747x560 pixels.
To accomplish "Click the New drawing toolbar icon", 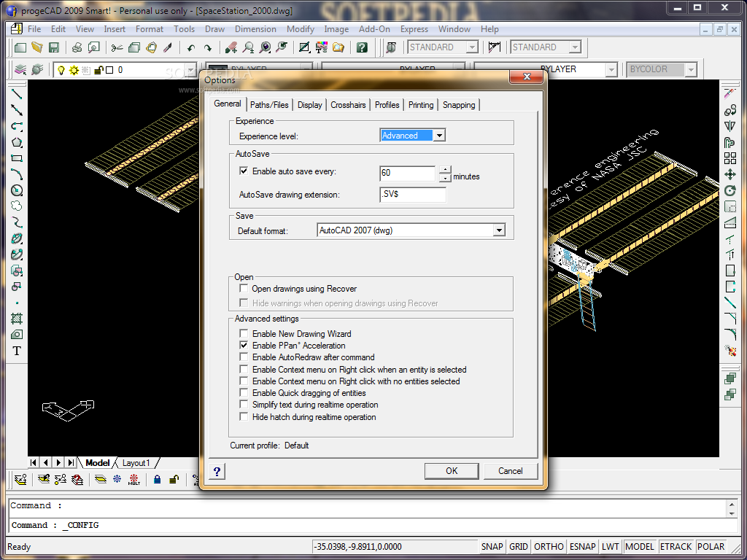I will (20, 47).
